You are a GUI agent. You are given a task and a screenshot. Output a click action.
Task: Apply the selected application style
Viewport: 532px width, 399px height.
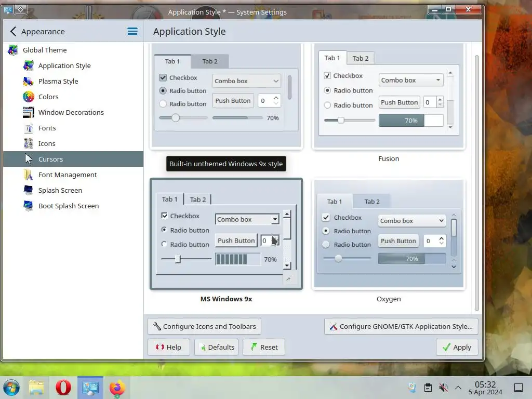click(457, 347)
